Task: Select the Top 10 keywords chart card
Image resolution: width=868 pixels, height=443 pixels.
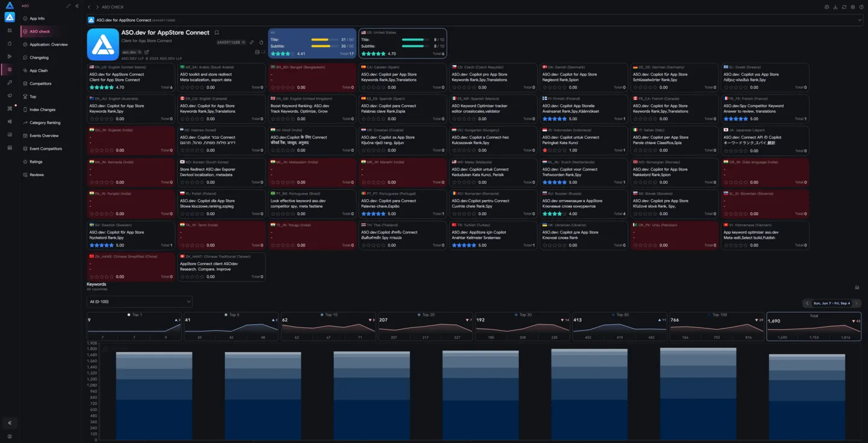Action: [x=328, y=326]
